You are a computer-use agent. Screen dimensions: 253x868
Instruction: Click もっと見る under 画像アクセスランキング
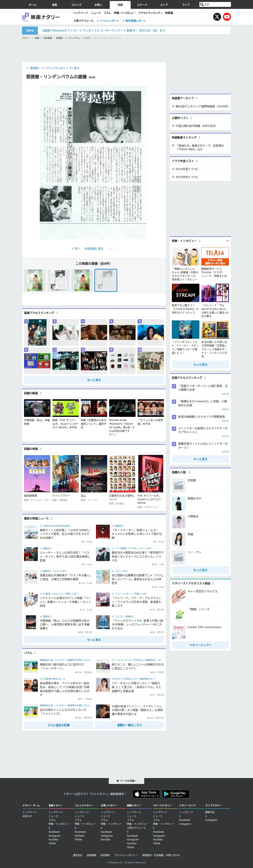click(x=94, y=380)
